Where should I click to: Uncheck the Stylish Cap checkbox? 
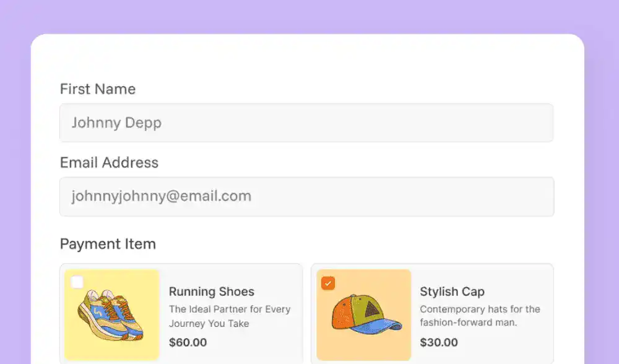click(x=328, y=283)
